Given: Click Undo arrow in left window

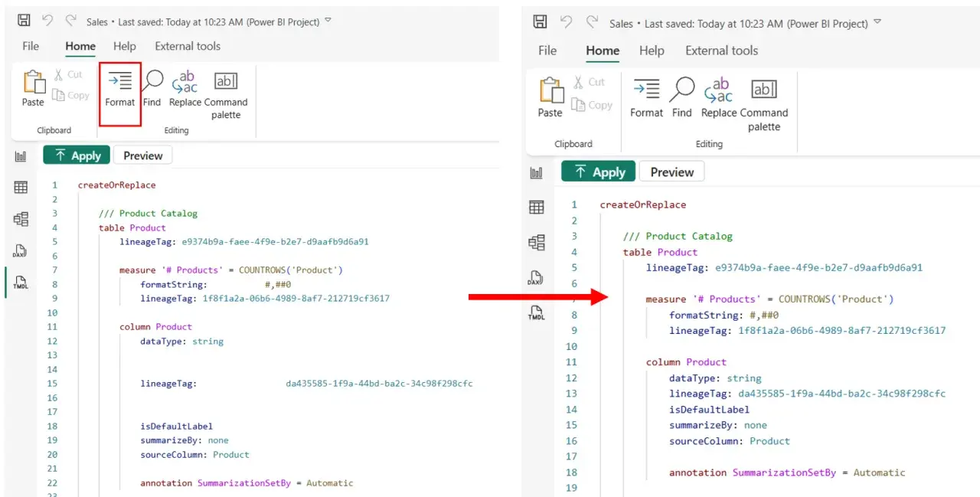Looking at the screenshot, I should point(47,21).
